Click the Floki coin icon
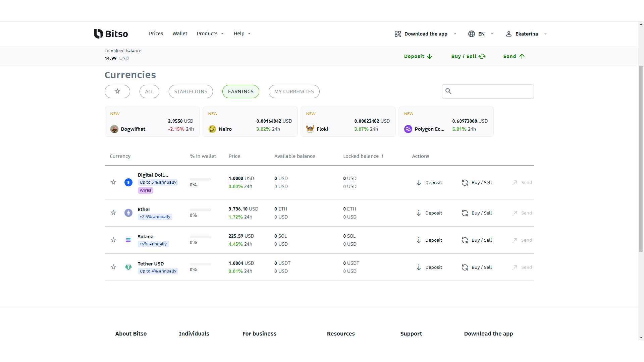This screenshot has height=362, width=644. (x=310, y=129)
